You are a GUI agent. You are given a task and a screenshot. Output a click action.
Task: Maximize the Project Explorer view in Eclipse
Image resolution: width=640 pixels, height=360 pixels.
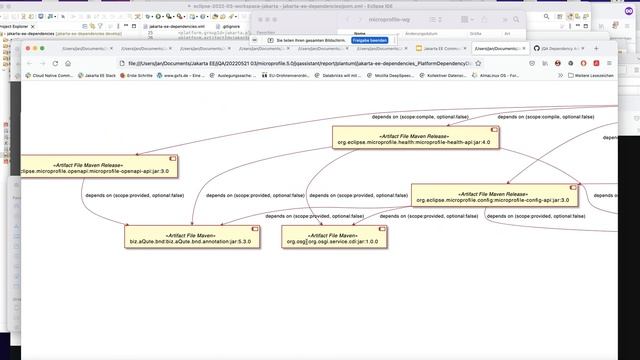[x=133, y=26]
